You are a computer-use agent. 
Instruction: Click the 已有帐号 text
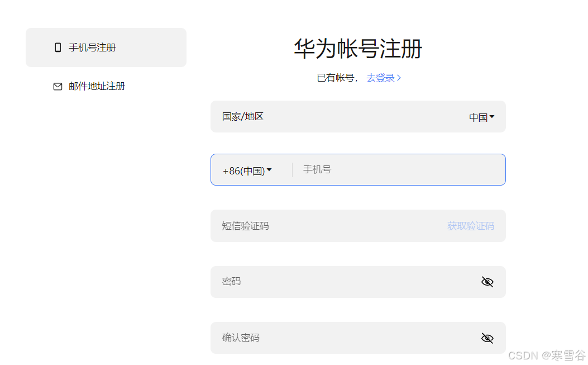(335, 78)
